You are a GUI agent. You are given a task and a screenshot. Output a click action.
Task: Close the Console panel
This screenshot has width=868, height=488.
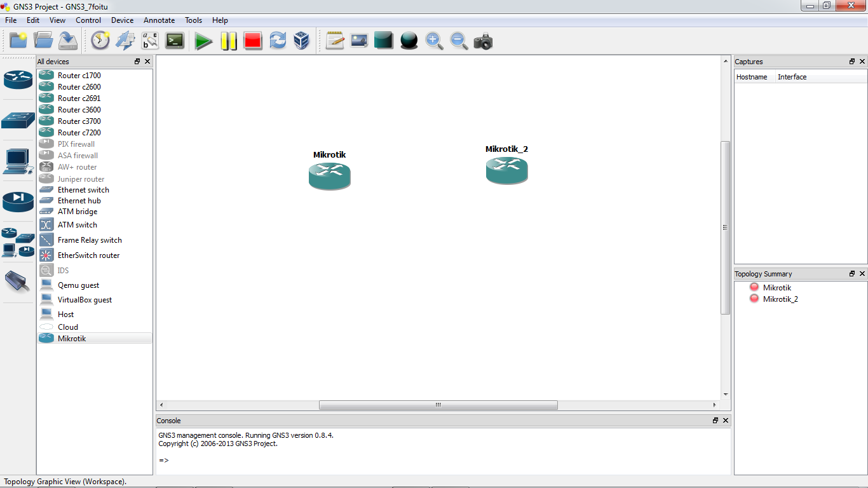point(726,421)
